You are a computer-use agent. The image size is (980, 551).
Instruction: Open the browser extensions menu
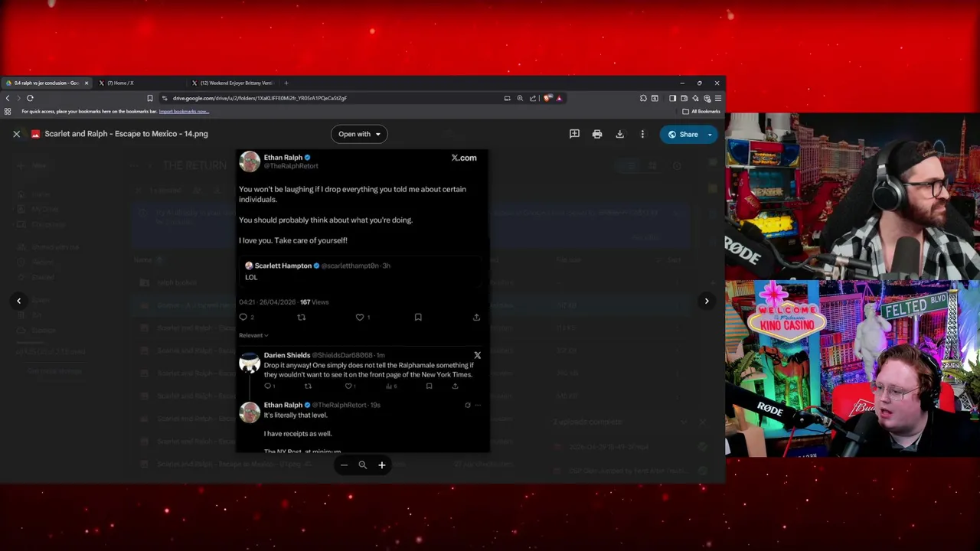[x=643, y=98]
